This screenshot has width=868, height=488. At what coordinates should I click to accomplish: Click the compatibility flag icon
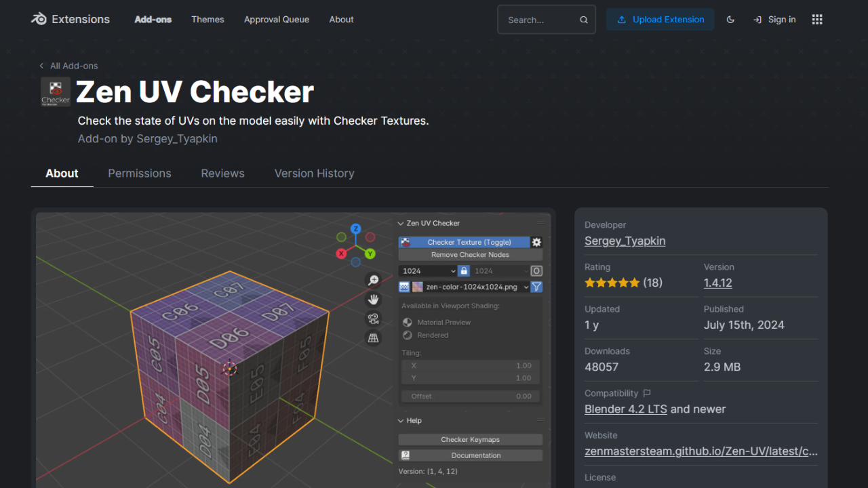click(x=647, y=393)
